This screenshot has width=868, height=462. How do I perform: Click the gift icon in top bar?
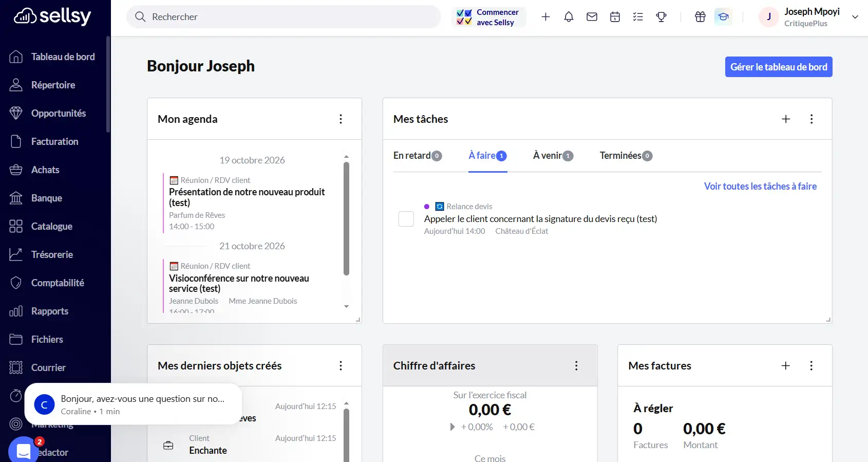[700, 17]
